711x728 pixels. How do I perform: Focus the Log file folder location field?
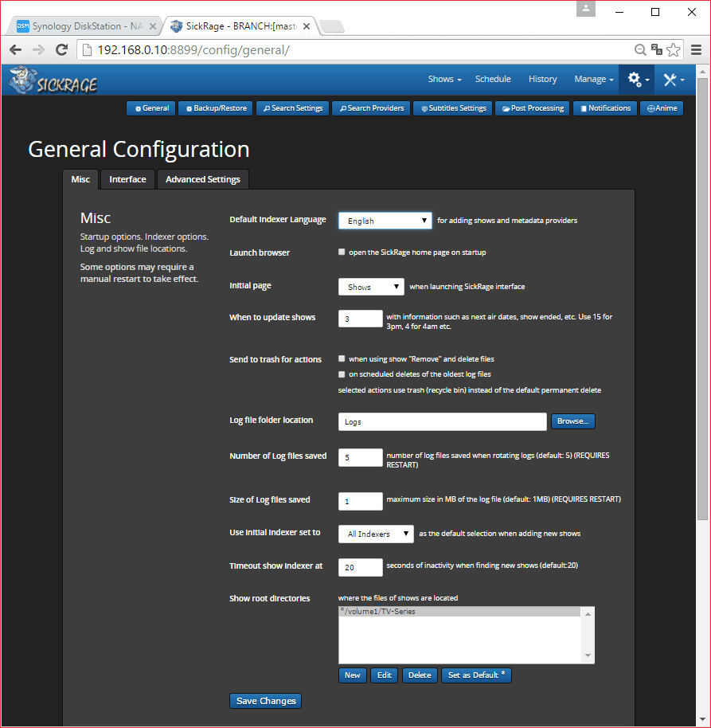pos(443,421)
